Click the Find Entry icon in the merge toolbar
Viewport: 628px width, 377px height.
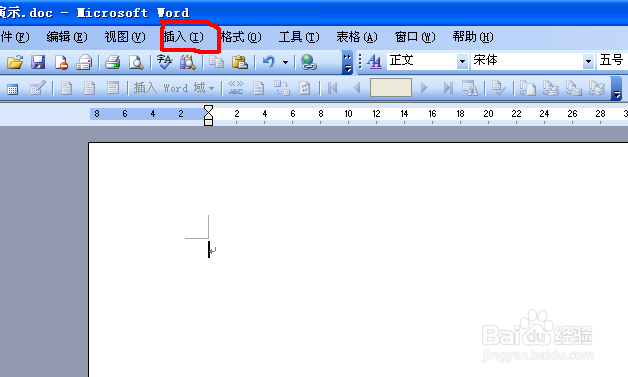click(x=469, y=88)
